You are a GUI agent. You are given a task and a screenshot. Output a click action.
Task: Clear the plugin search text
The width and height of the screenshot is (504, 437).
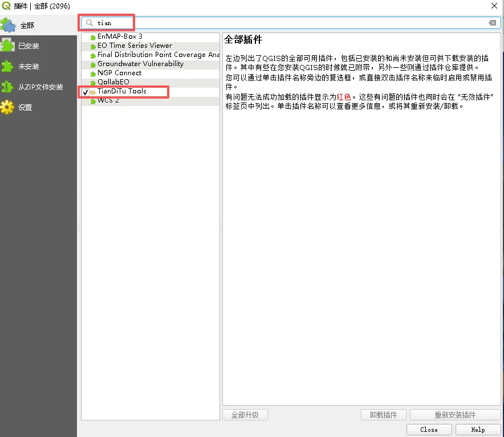coord(492,23)
